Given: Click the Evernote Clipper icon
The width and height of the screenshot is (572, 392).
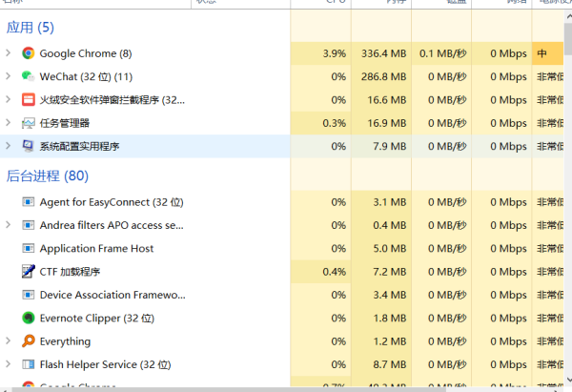Looking at the screenshot, I should tap(28, 318).
